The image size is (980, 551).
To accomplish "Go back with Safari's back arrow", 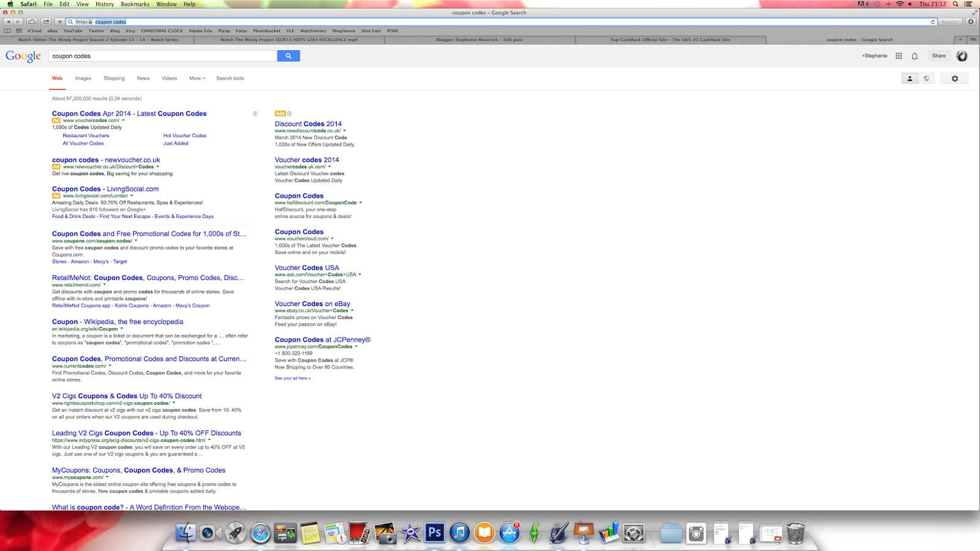I will click(8, 21).
